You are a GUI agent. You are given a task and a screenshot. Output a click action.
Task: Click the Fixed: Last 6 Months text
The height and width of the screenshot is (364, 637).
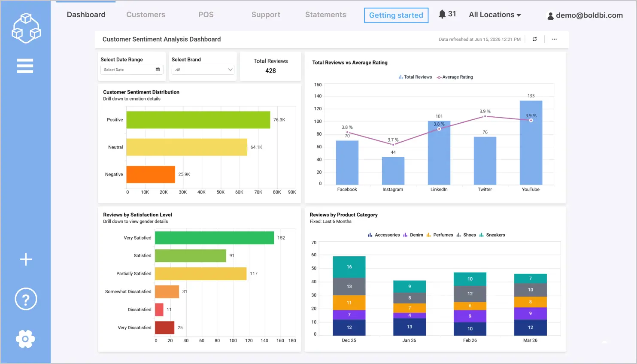331,221
